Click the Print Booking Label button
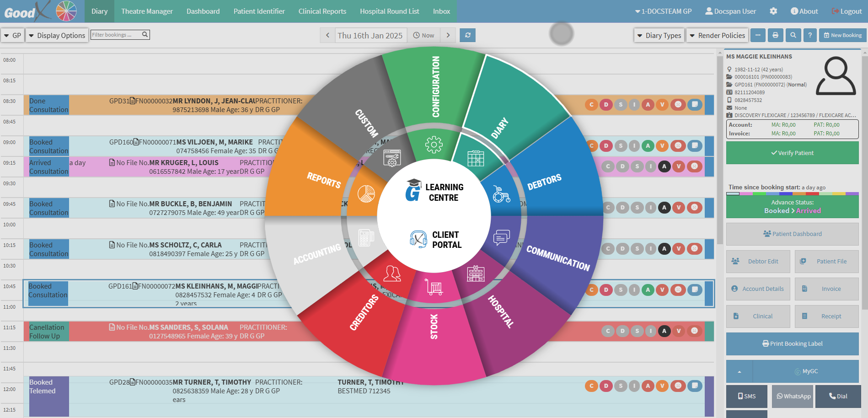Screen dimensions: 868x418 click(792, 343)
